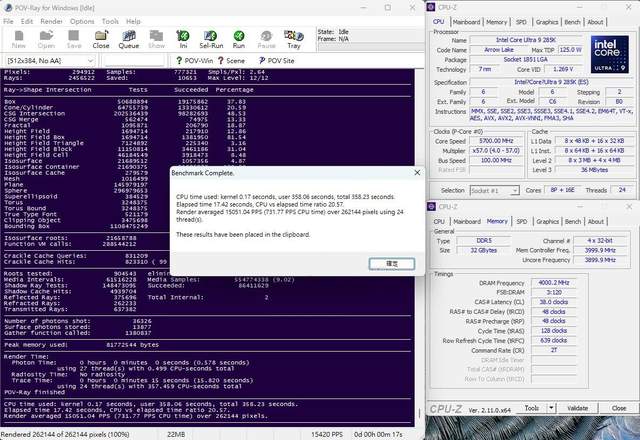Open the File menu in POV-Ray
Image resolution: width=640 pixels, height=440 pixels.
(x=8, y=21)
